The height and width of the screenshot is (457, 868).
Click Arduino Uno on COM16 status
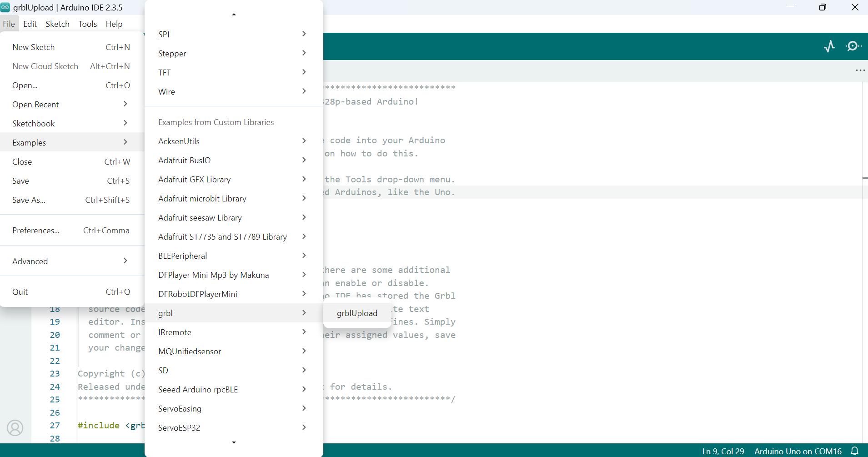798,451
